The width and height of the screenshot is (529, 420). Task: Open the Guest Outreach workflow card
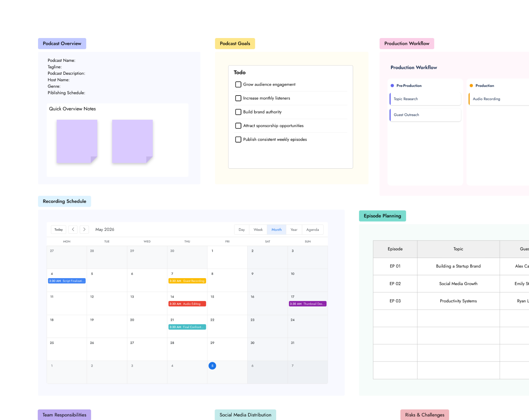425,115
